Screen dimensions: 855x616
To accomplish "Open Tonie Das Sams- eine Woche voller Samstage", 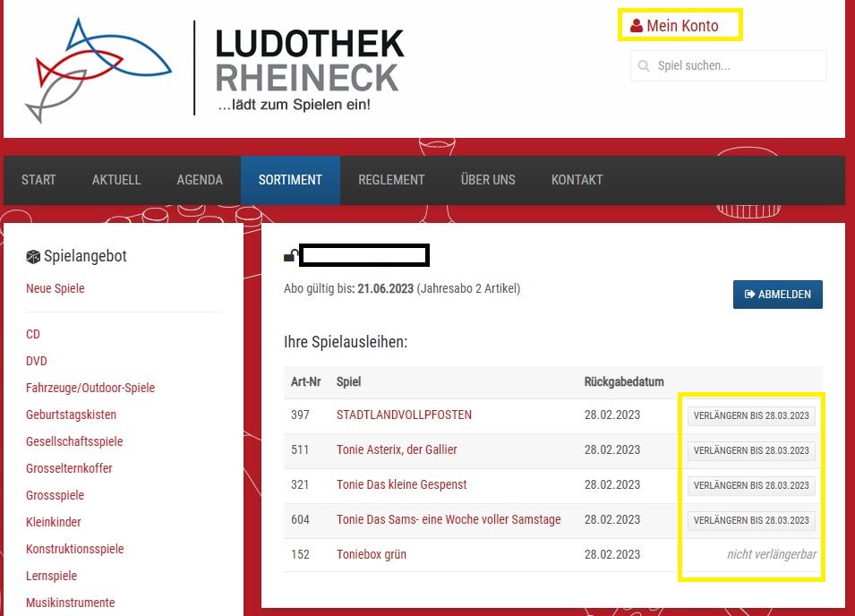I will [x=449, y=519].
